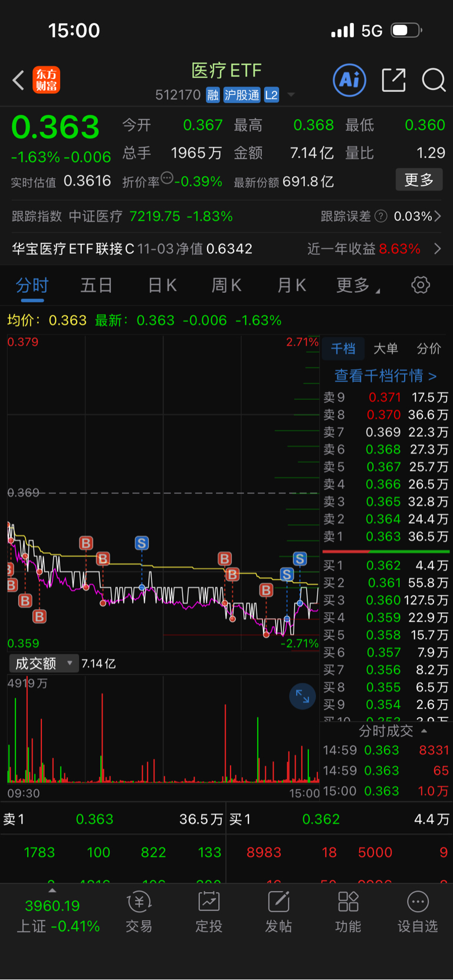Open the Ai assistant icon
Viewport: 453px width, 980px height.
point(350,80)
